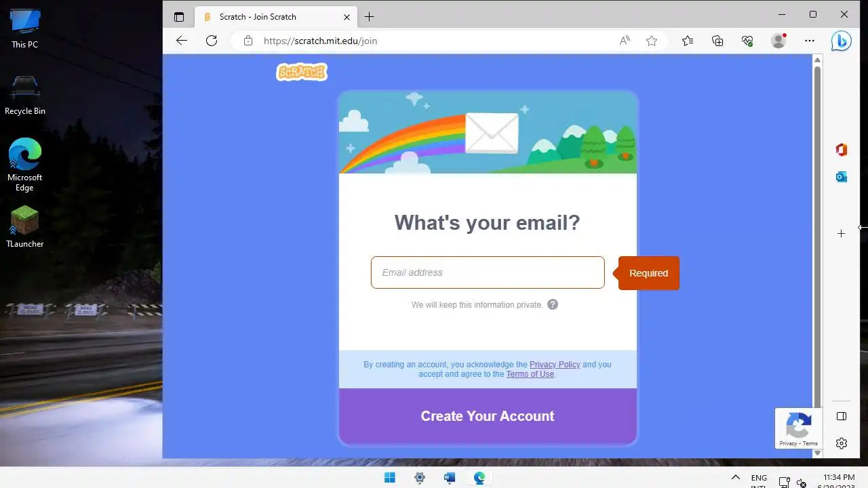868x488 pixels.
Task: Select the Scratch - Join Scratch tab
Action: 276,17
